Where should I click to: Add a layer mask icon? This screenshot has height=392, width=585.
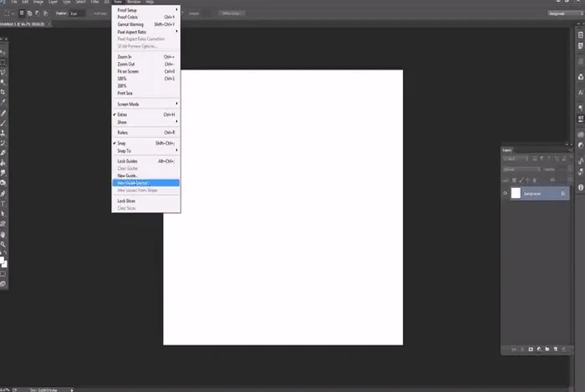click(x=531, y=349)
